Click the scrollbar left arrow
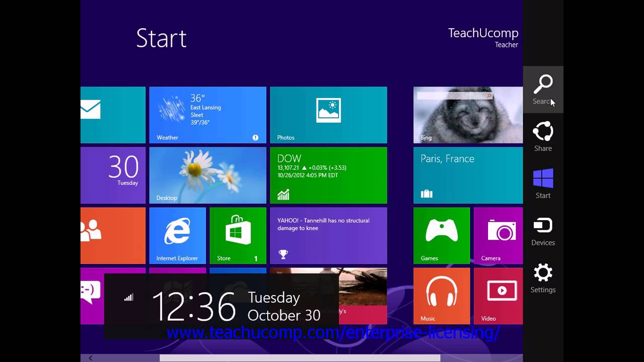The height and width of the screenshot is (362, 644). (x=91, y=358)
